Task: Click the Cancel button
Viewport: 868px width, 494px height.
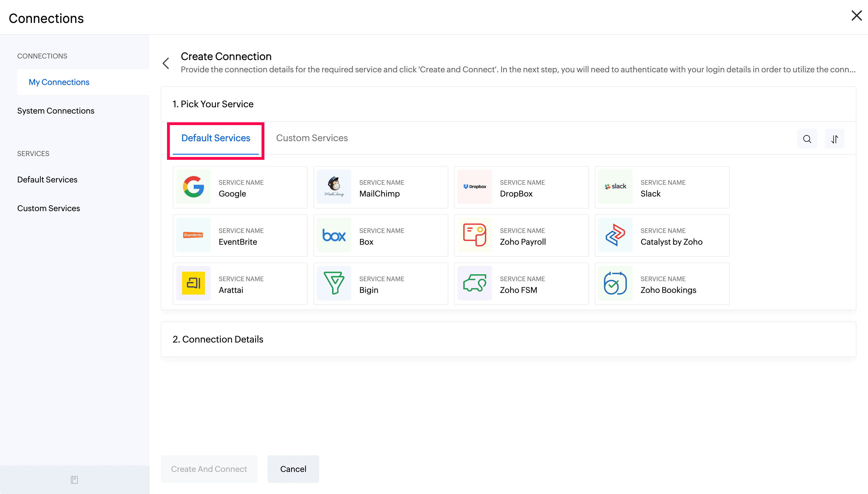Action: 293,469
